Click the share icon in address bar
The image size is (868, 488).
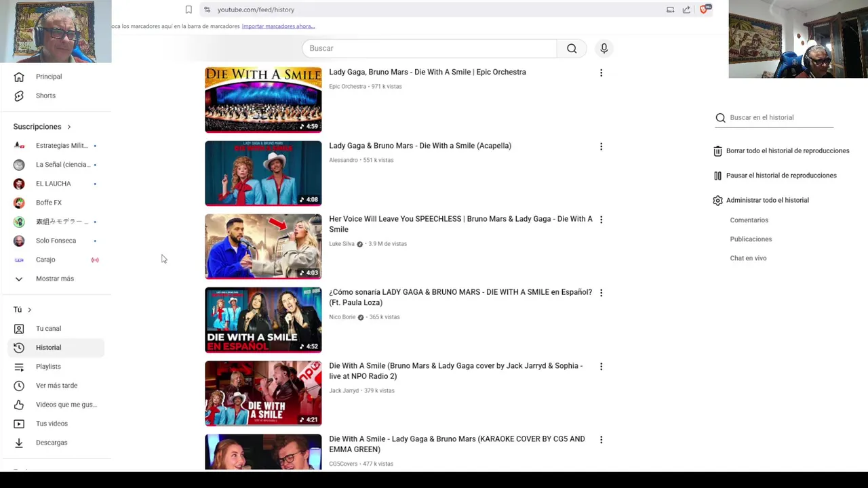pos(686,9)
